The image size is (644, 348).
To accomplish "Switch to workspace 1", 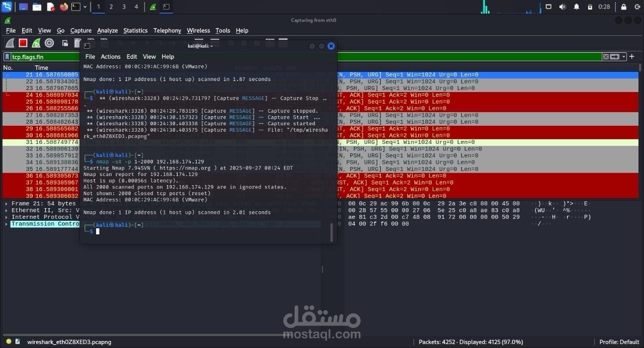I will (x=98, y=7).
